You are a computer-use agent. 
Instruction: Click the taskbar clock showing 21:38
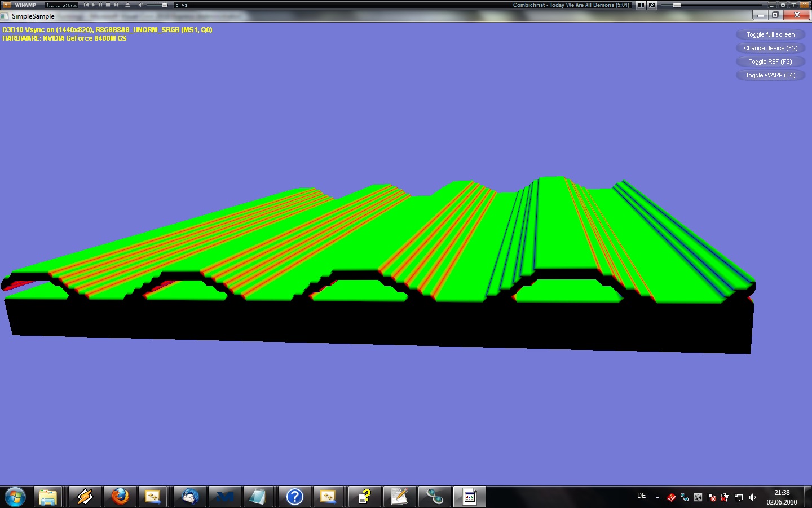[x=782, y=497]
